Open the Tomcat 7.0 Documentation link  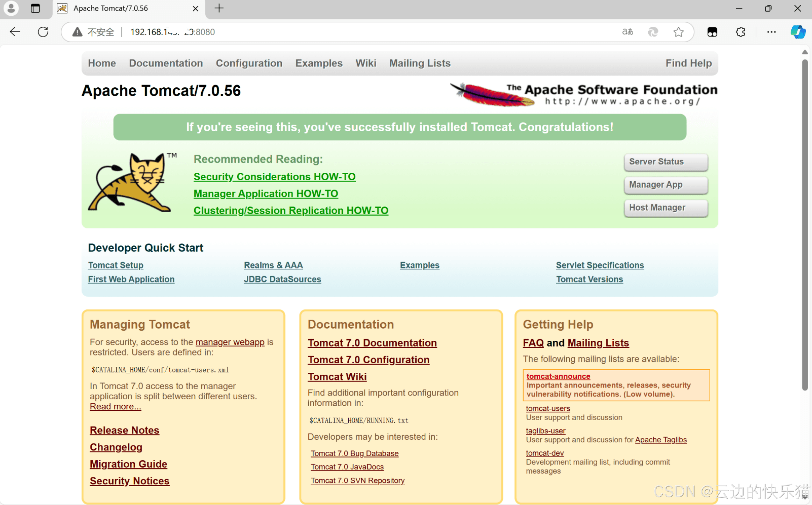372,343
